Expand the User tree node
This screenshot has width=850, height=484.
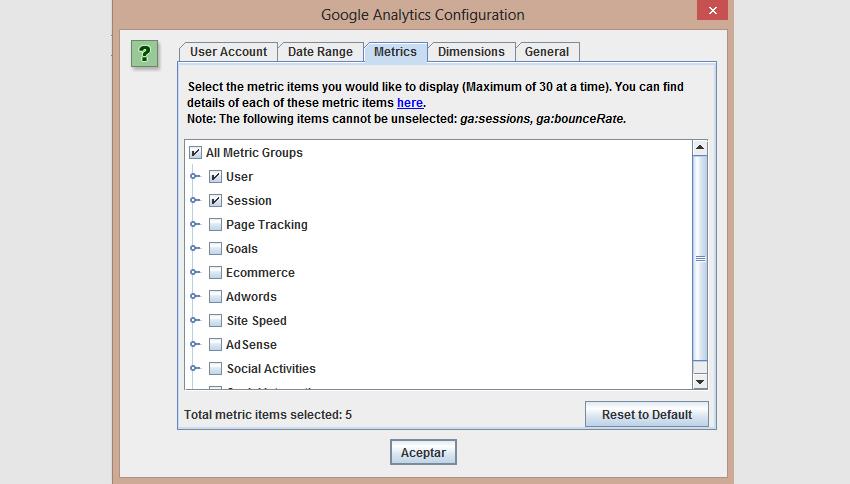tap(195, 176)
